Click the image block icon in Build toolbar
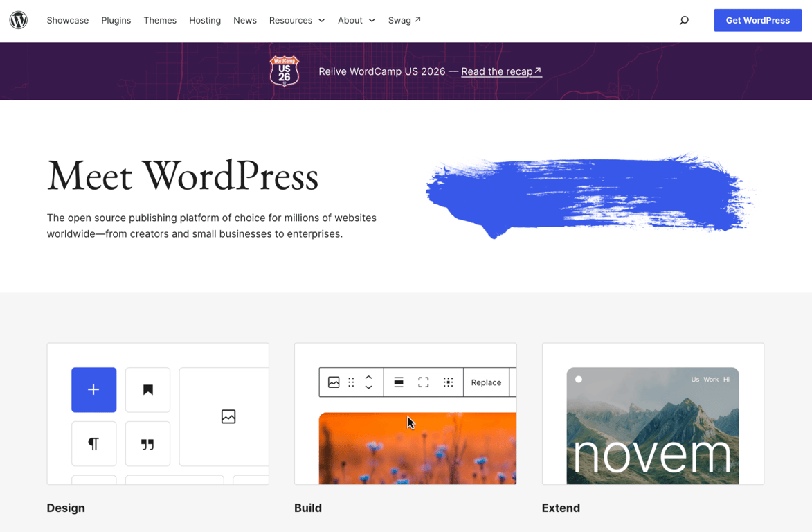The image size is (812, 532). [334, 382]
